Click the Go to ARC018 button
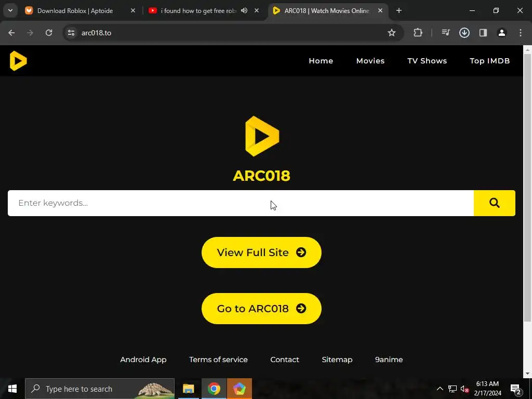This screenshot has width=532, height=399. tap(262, 309)
